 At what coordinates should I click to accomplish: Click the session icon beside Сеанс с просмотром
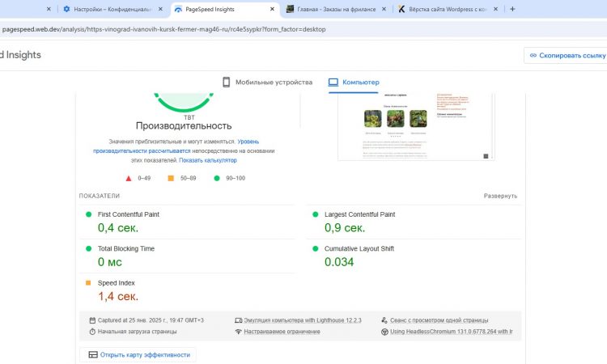tap(384, 320)
